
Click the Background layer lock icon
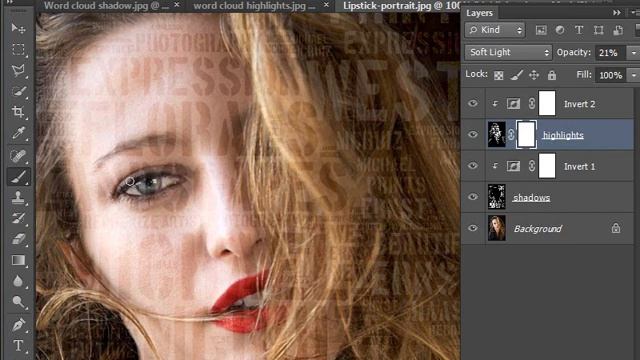click(616, 228)
